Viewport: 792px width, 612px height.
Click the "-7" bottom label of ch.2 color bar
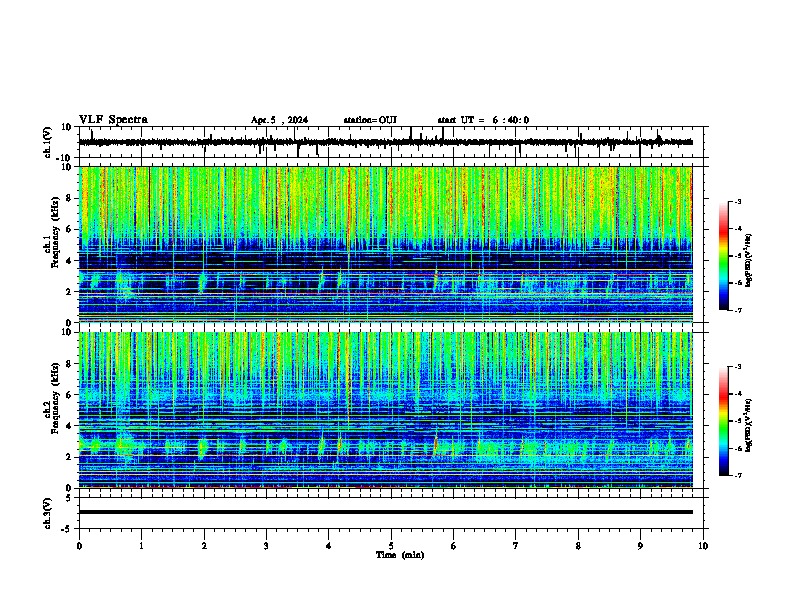point(738,475)
